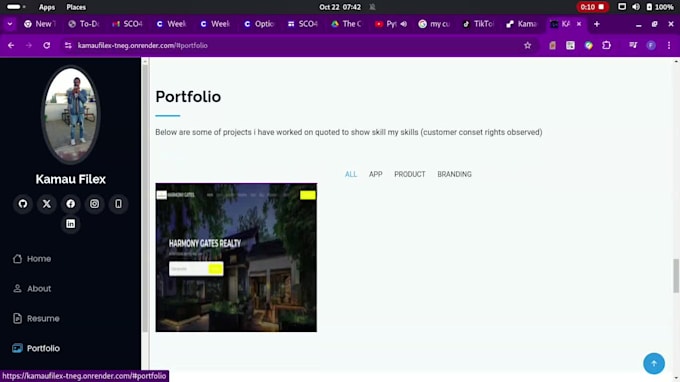The image size is (680, 382).
Task: Filter portfolio by ALL
Action: pyautogui.click(x=351, y=174)
